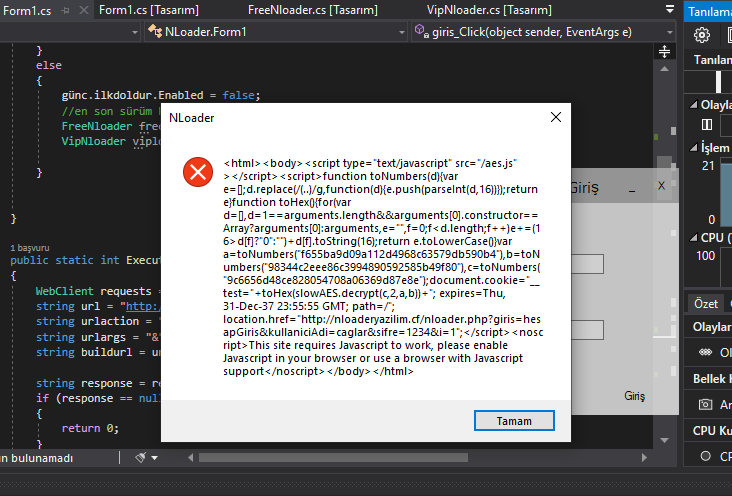732x496 pixels.
Task: Click the Tanılama panel title
Action: [x=710, y=11]
